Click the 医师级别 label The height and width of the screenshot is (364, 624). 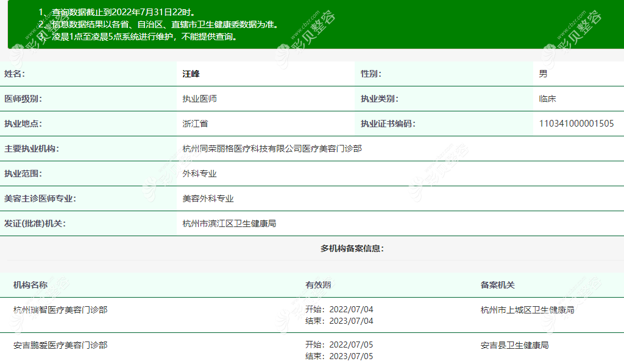pos(23,99)
